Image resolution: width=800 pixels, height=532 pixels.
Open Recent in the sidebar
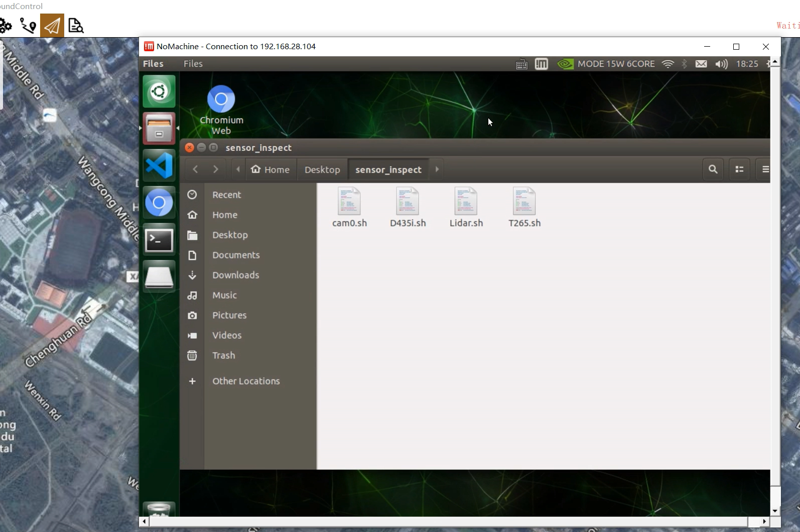pos(248,195)
